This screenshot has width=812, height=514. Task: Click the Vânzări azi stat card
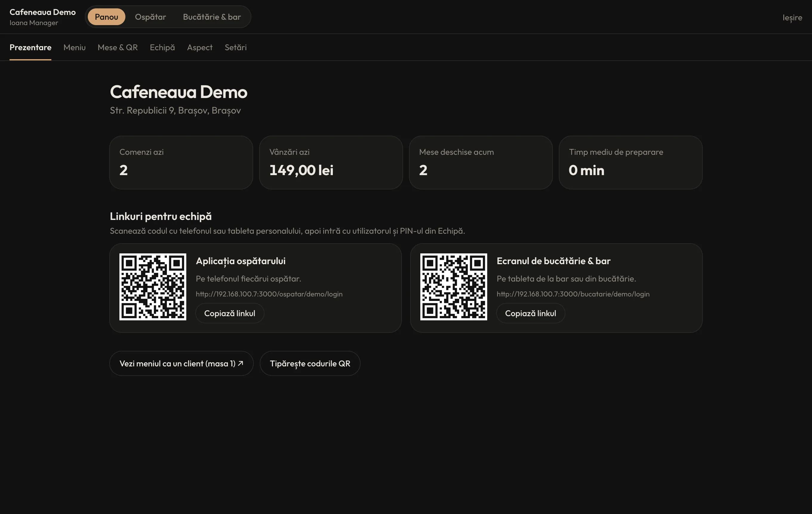tap(331, 162)
